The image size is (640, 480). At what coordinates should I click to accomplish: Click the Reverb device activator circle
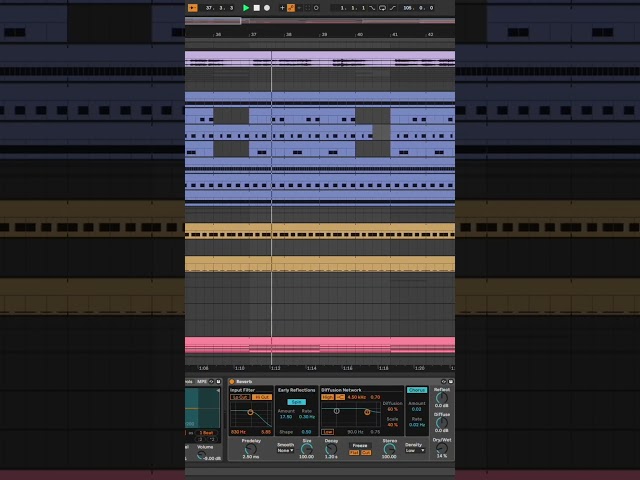click(232, 382)
